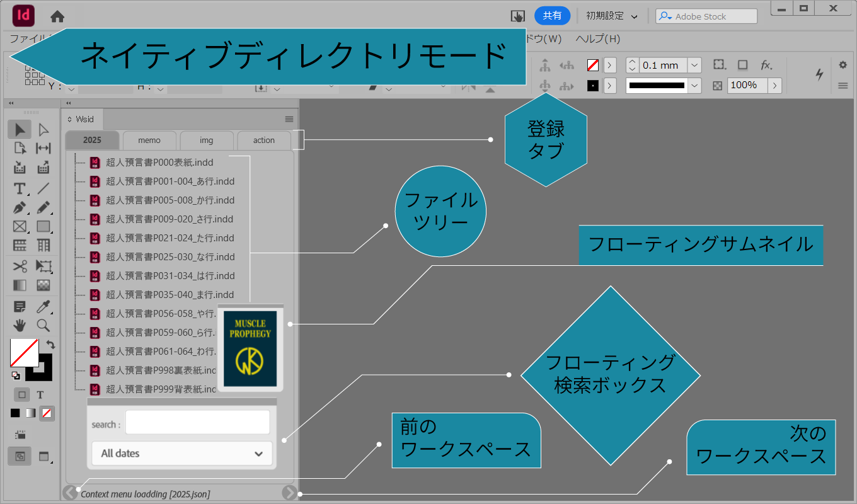Open the ヘルプ(H) menu

click(597, 38)
